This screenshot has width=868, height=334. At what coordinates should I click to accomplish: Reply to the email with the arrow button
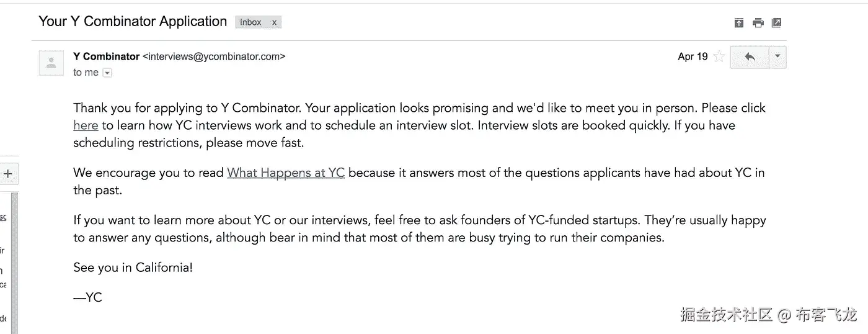(x=750, y=57)
